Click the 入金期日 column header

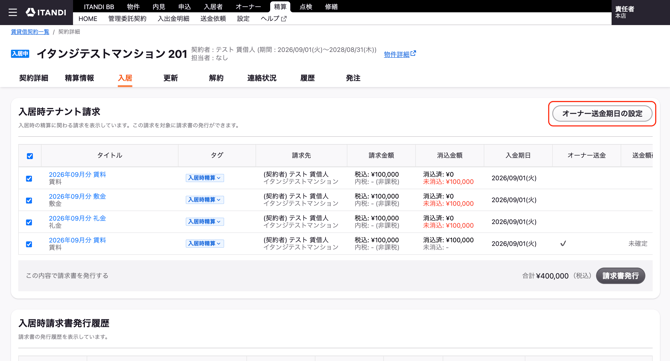tap(518, 156)
